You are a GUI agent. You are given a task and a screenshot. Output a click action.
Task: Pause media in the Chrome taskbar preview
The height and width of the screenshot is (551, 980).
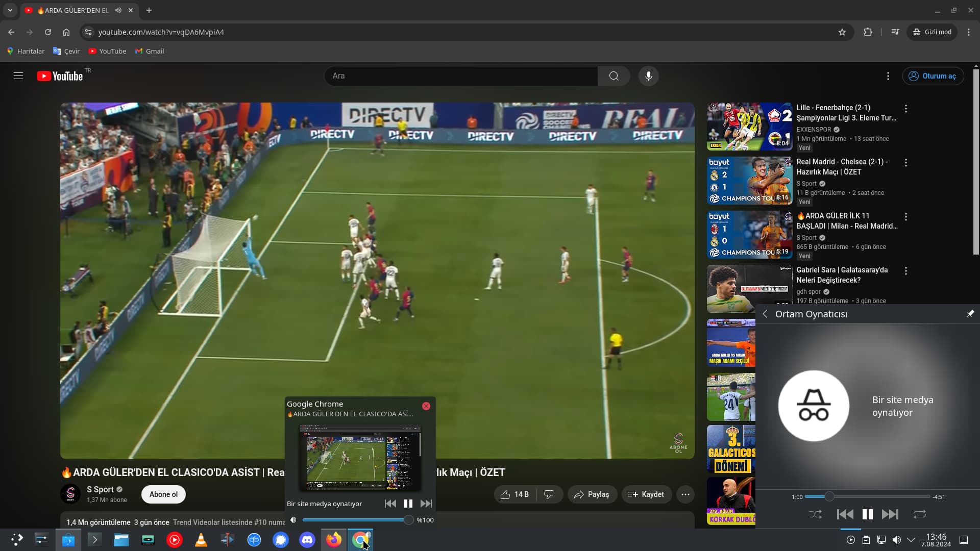[408, 504]
